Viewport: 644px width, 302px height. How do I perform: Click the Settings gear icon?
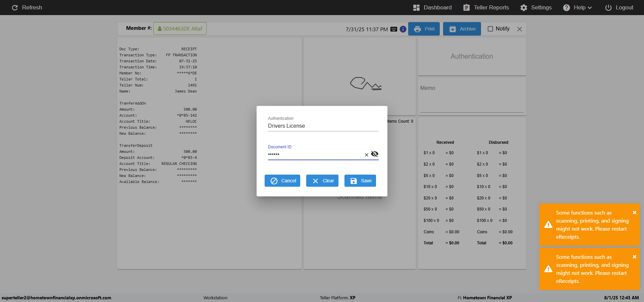[x=524, y=8]
